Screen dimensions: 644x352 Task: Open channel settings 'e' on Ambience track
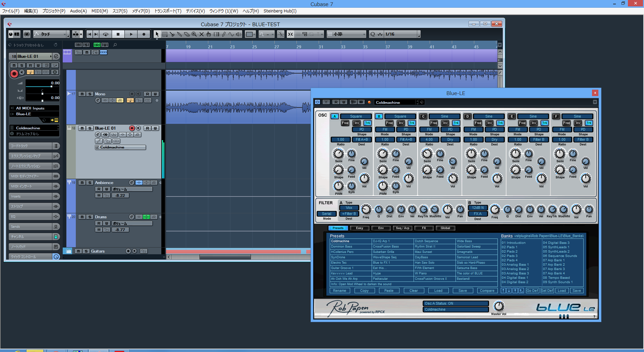[132, 183]
